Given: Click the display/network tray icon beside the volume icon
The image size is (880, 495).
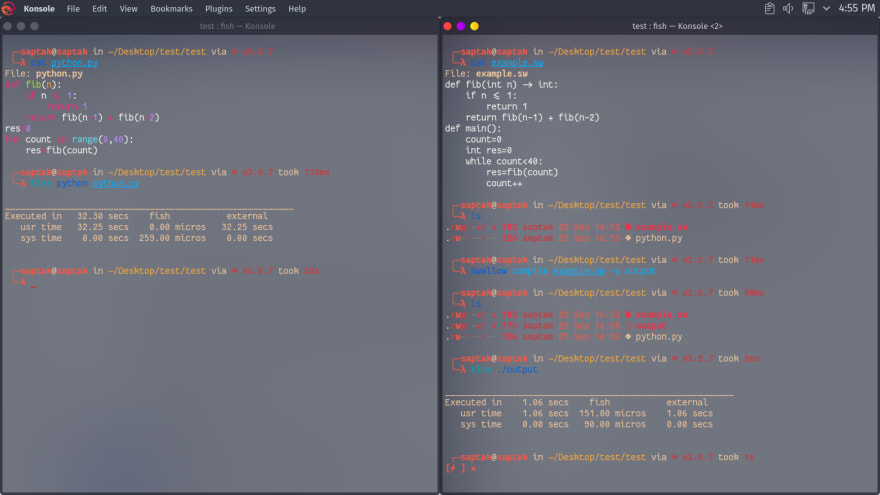Looking at the screenshot, I should point(808,8).
